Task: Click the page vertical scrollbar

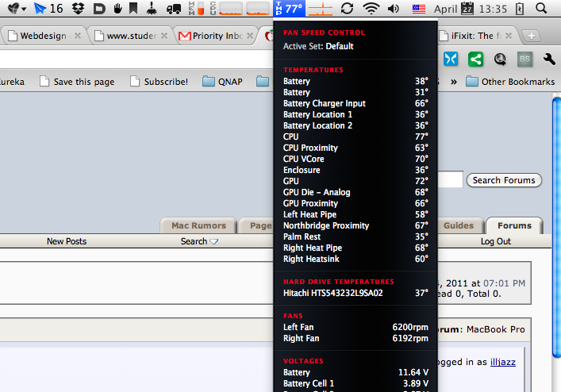Action: click(556, 228)
